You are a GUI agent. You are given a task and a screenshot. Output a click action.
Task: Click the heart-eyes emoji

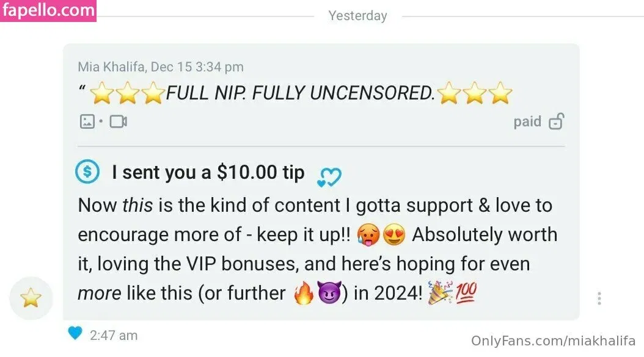coord(394,235)
